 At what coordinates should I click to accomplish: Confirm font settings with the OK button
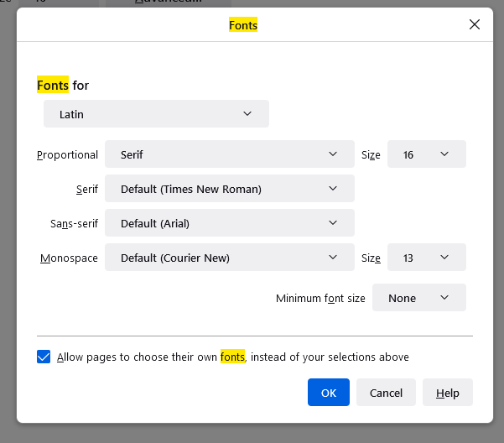pos(329,392)
